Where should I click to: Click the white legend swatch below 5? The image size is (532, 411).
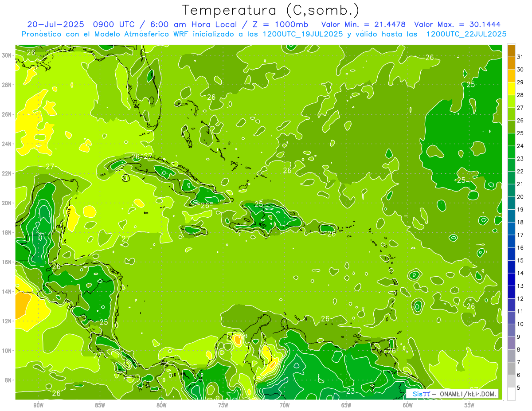pyautogui.click(x=511, y=394)
